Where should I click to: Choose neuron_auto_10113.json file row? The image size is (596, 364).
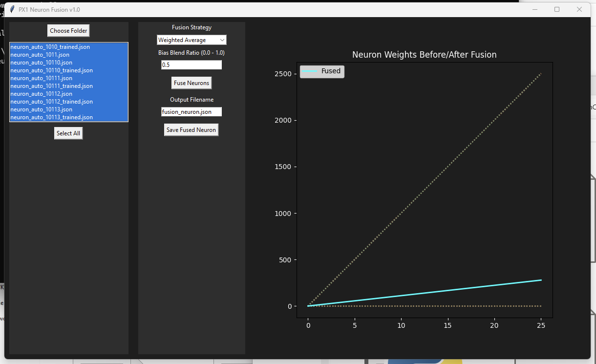[x=69, y=109]
